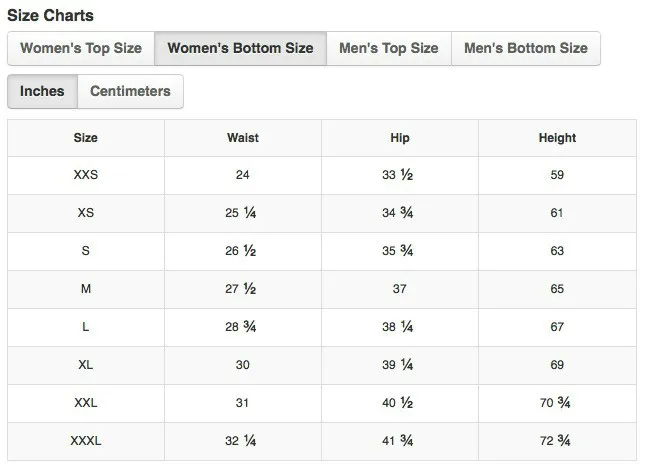Select the XXS size row label
The height and width of the screenshot is (468, 645).
point(86,175)
